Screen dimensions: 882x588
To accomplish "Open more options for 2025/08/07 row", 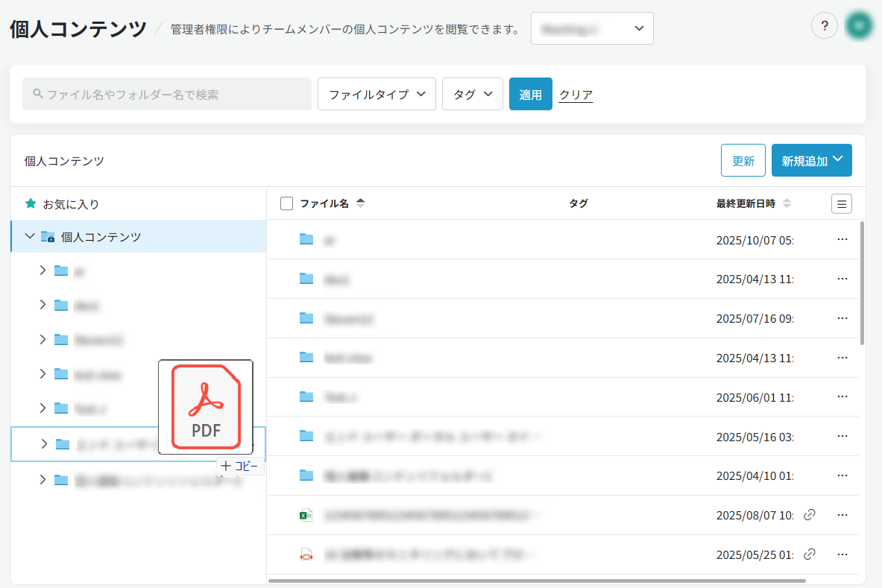I will coord(842,515).
